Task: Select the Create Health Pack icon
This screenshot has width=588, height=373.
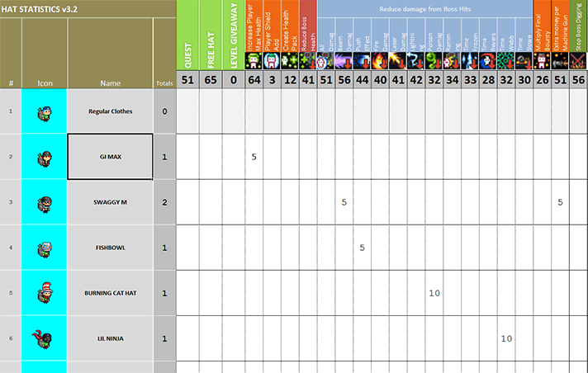Action: (x=290, y=61)
